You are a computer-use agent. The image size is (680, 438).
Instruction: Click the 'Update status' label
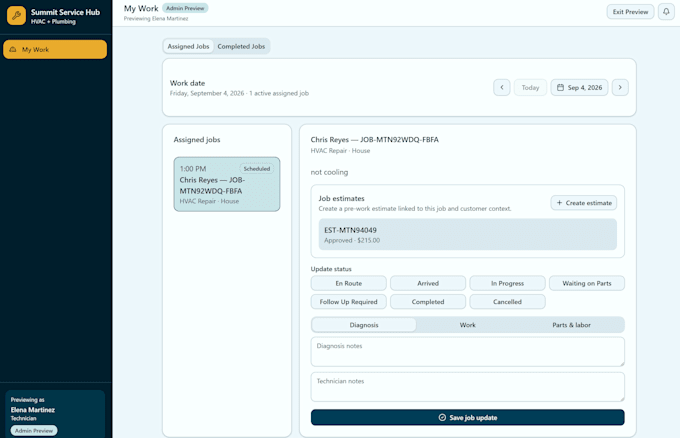coord(331,269)
